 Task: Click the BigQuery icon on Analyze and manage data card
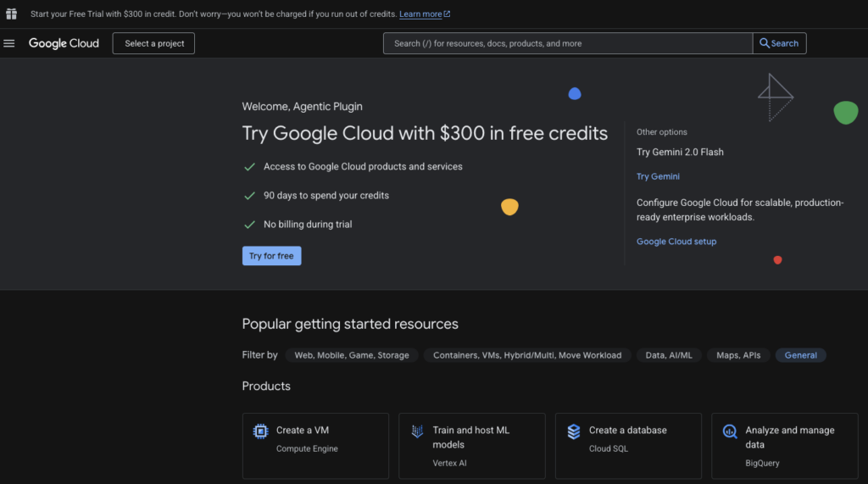730,431
